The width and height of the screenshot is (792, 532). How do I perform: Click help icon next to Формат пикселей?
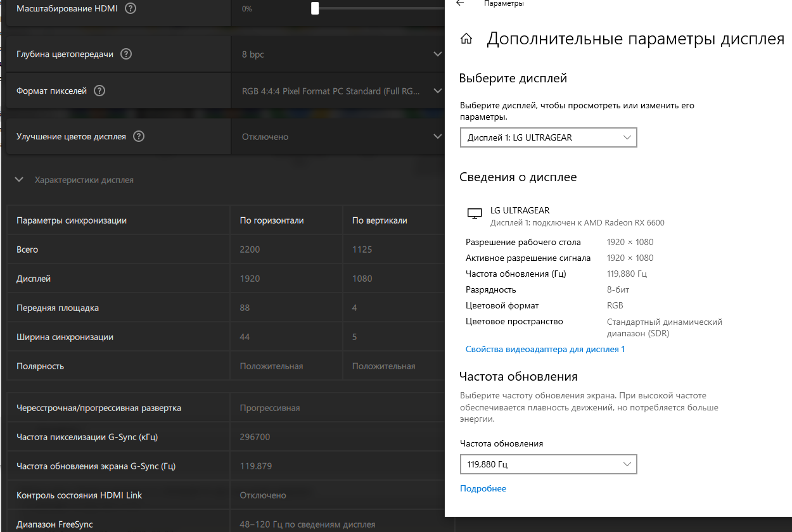[99, 91]
